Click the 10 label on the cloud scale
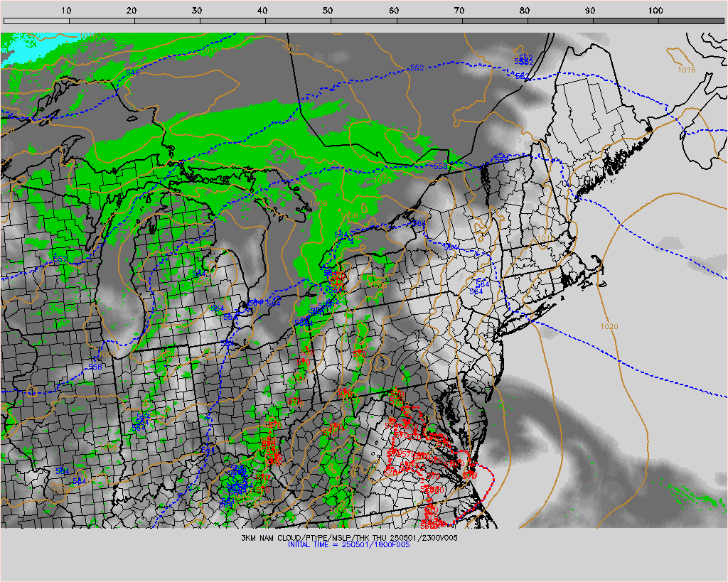Image resolution: width=728 pixels, height=582 pixels. click(x=66, y=11)
